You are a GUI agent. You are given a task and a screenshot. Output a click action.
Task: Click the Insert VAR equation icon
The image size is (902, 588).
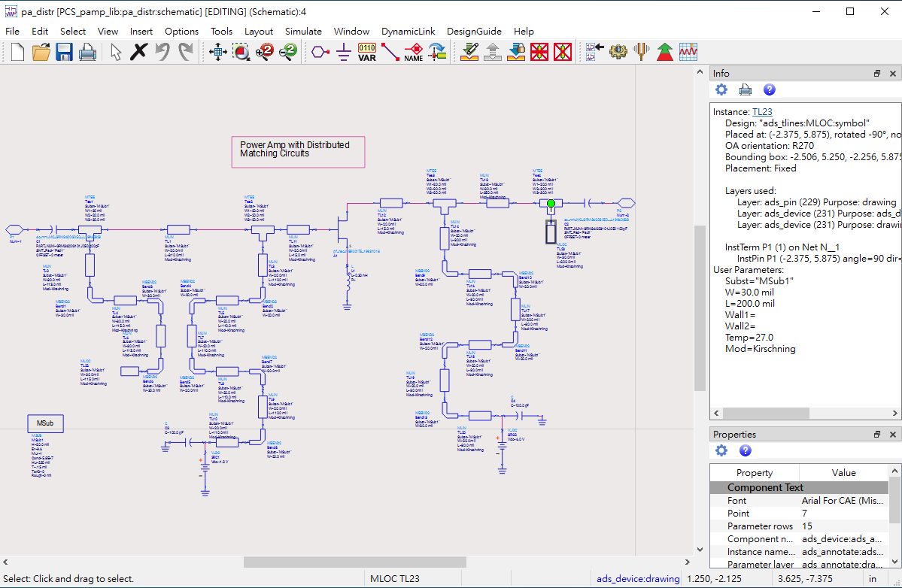366,53
